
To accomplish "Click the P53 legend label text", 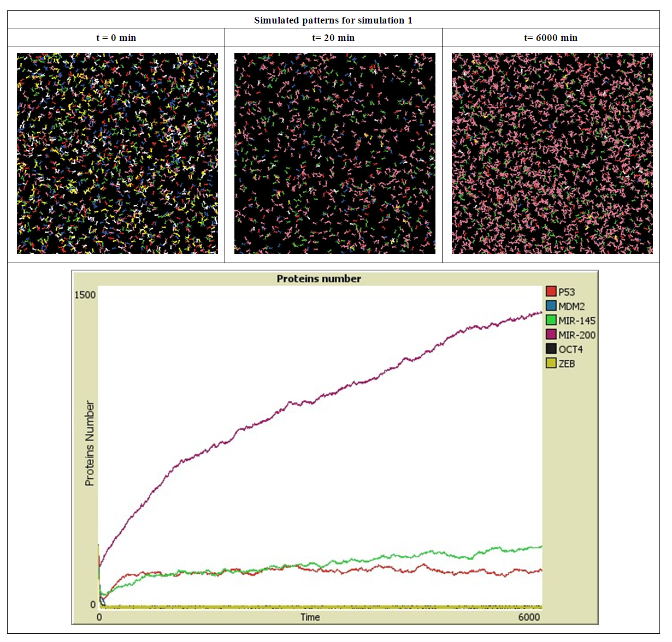I will pyautogui.click(x=567, y=292).
